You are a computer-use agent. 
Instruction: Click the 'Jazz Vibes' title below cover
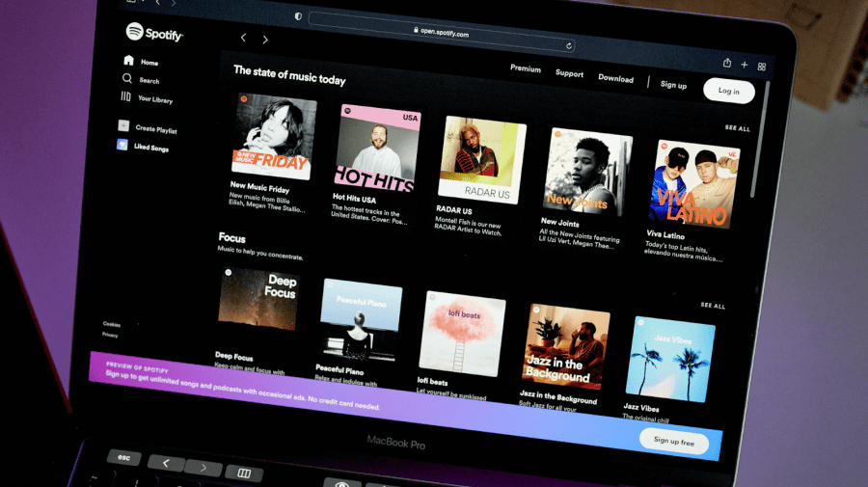click(x=641, y=408)
